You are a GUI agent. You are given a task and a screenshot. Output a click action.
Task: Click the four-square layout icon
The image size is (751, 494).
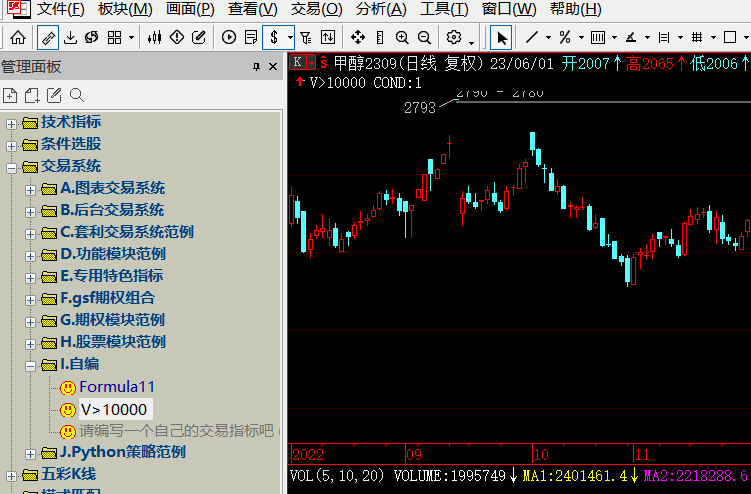pyautogui.click(x=114, y=37)
